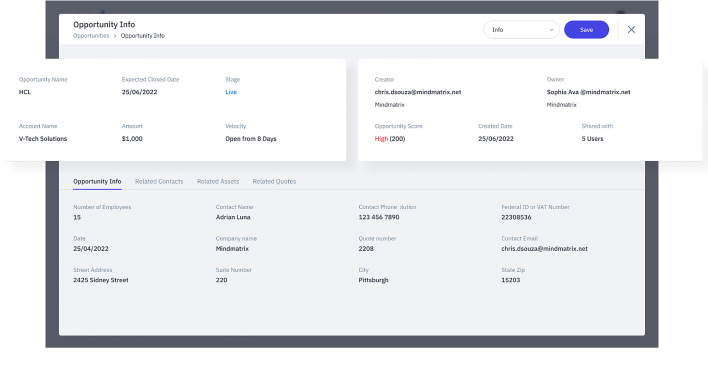Viewport: 708px width, 376px height.
Task: Click the High (200) opportunity score
Action: pos(390,139)
